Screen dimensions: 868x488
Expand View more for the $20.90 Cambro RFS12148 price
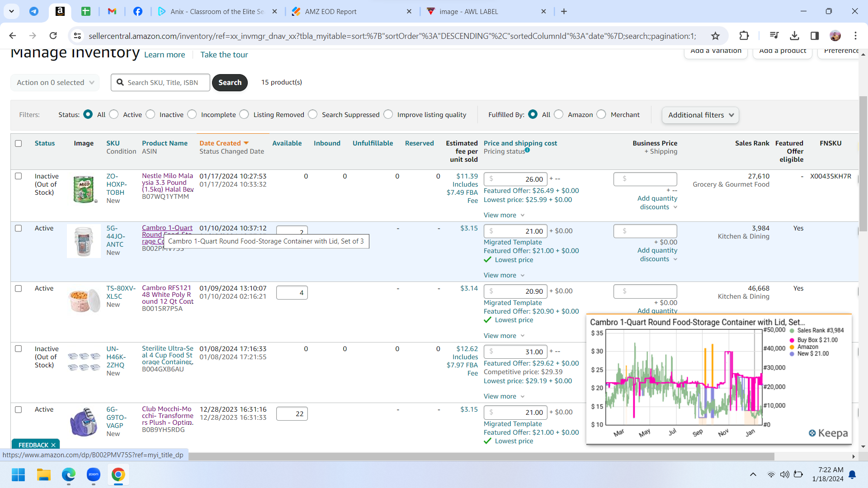click(504, 336)
